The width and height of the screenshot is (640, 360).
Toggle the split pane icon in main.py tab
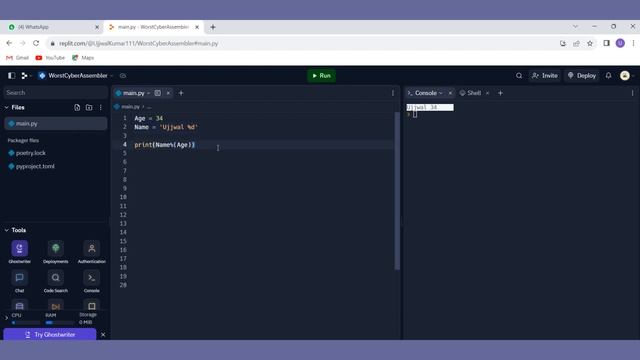pyautogui.click(x=158, y=93)
